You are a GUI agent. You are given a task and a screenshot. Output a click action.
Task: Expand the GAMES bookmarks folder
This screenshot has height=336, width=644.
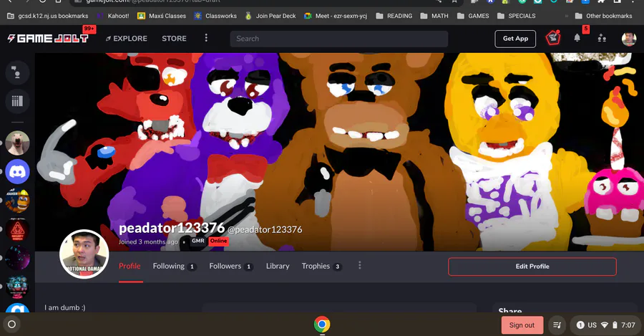click(x=473, y=16)
